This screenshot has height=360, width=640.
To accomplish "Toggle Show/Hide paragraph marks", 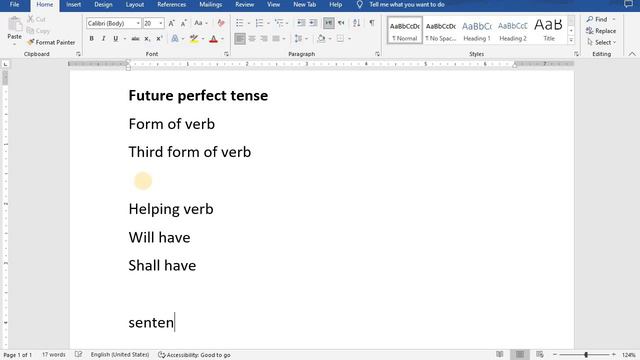I will tap(372, 23).
